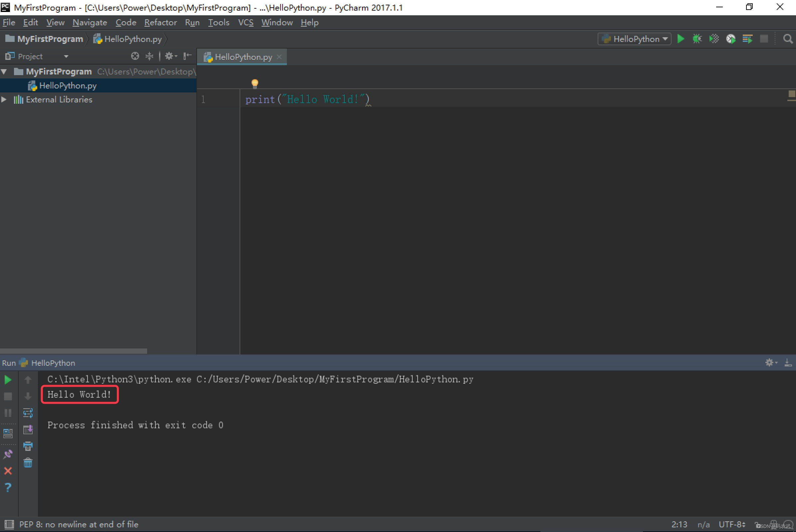796x532 pixels.
Task: Collapse all nodes in the Project panel
Action: (149, 56)
